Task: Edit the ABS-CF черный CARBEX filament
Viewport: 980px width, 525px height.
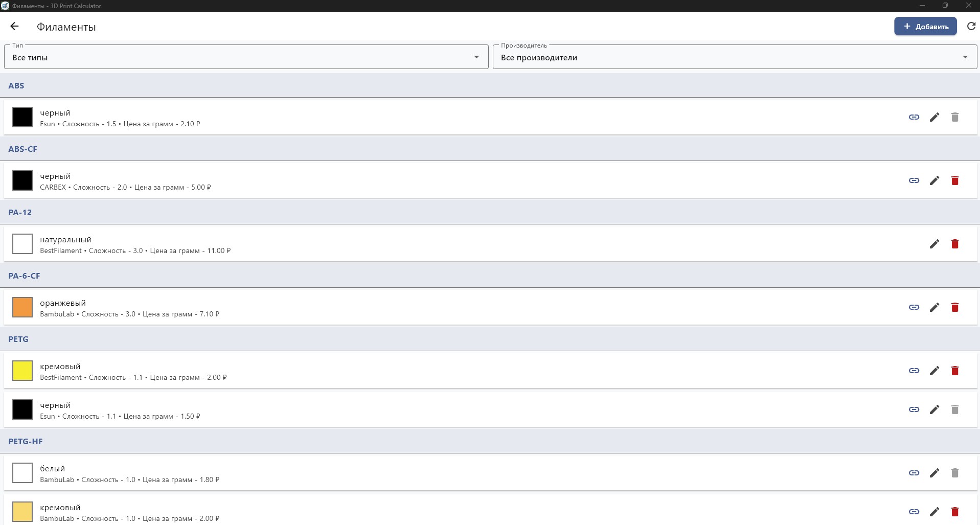Action: tap(934, 180)
